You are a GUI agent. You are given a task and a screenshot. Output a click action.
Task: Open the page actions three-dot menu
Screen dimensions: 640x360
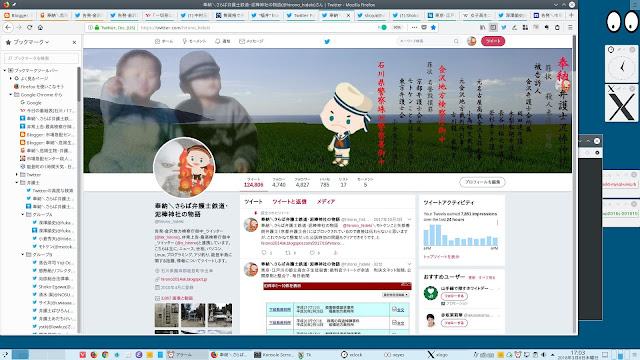coord(414,27)
